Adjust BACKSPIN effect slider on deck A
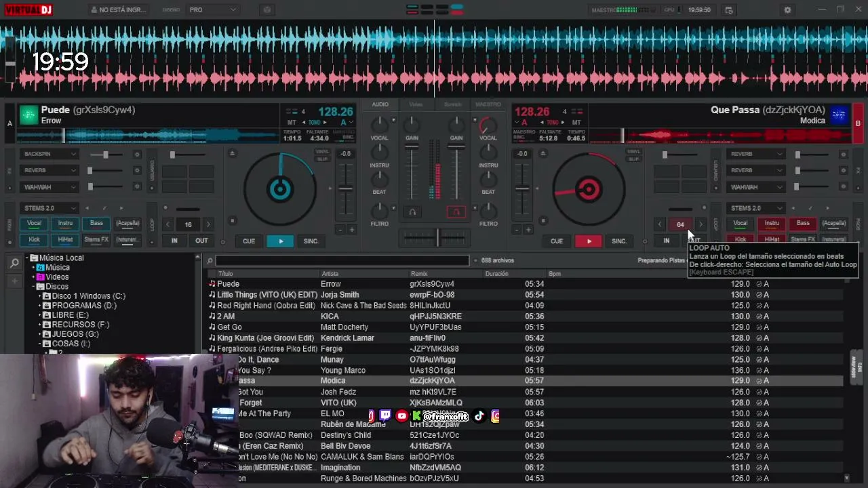Screen dimensions: 868x488 [x=106, y=155]
